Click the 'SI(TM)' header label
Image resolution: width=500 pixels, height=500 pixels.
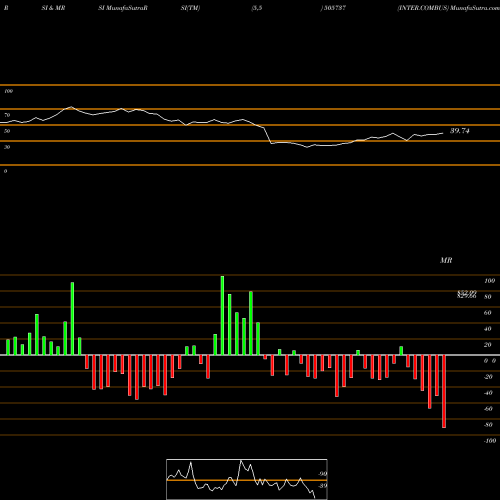190,8
